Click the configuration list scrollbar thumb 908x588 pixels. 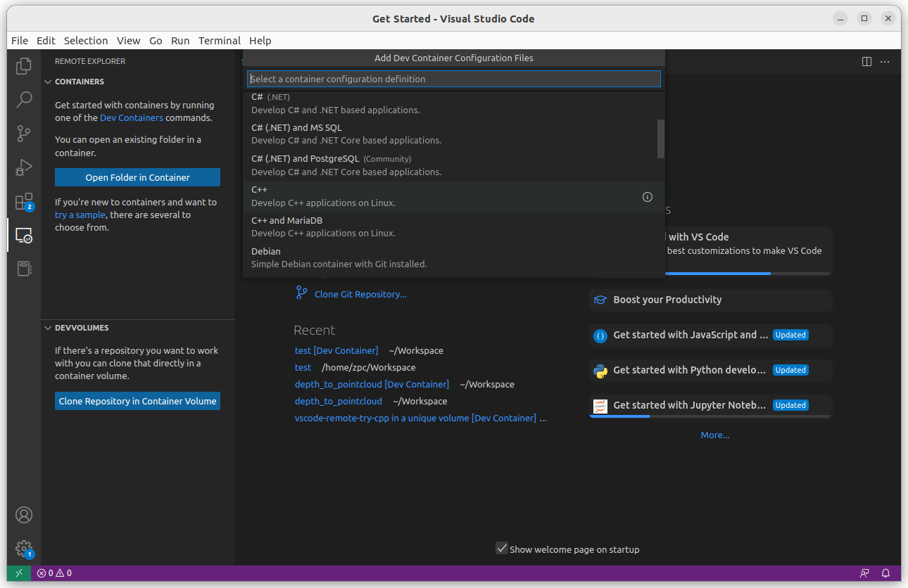[x=661, y=139]
